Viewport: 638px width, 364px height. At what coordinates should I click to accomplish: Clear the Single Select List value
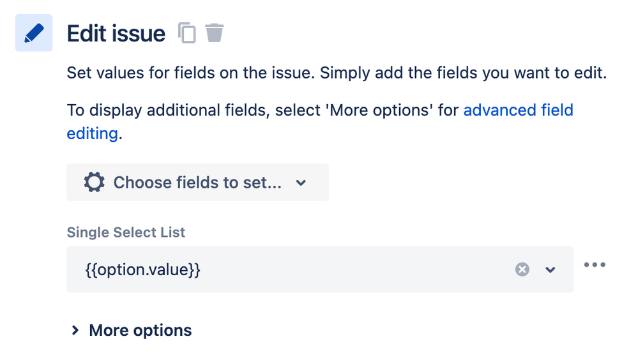click(522, 269)
